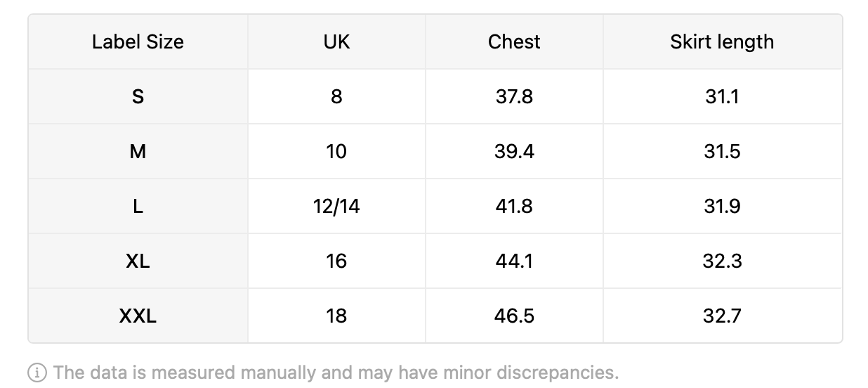Click the manual measurement disclaimer text
Screen dimensions: 868x388
click(x=336, y=373)
